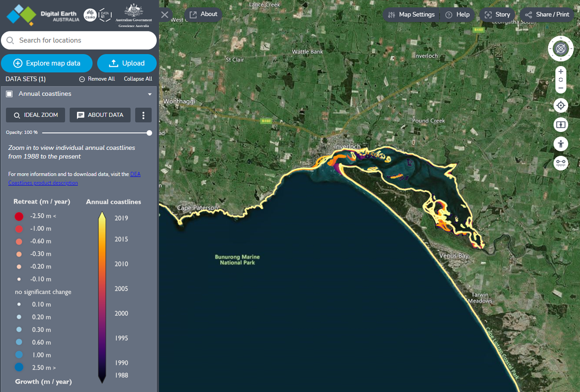
Task: Click the -2.50 m retreat legend entry
Action: (35, 216)
